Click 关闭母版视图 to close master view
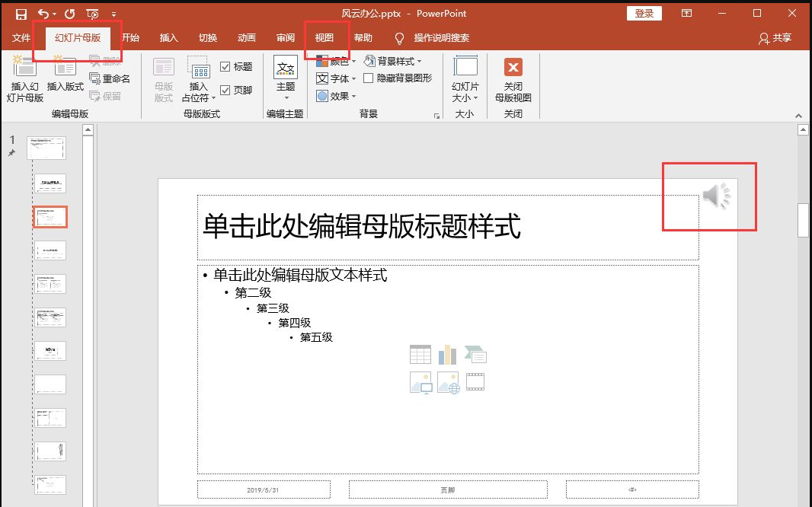Screen dimensions: 812x507 [513, 78]
